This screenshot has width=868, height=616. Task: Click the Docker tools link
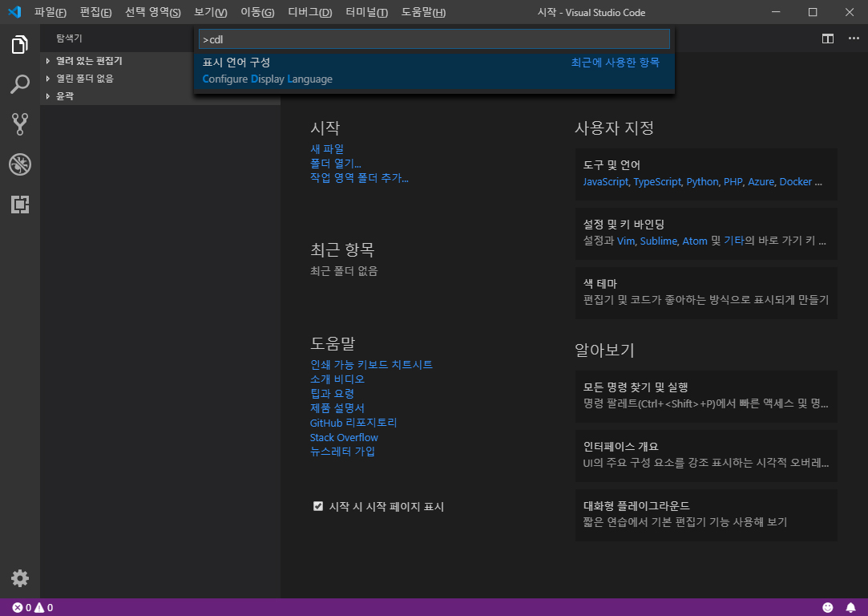tap(796, 182)
